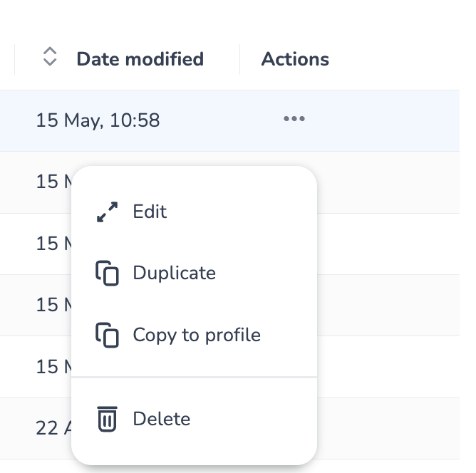476x473 pixels.
Task: Click the column divider between Date modified and Actions
Action: click(240, 59)
